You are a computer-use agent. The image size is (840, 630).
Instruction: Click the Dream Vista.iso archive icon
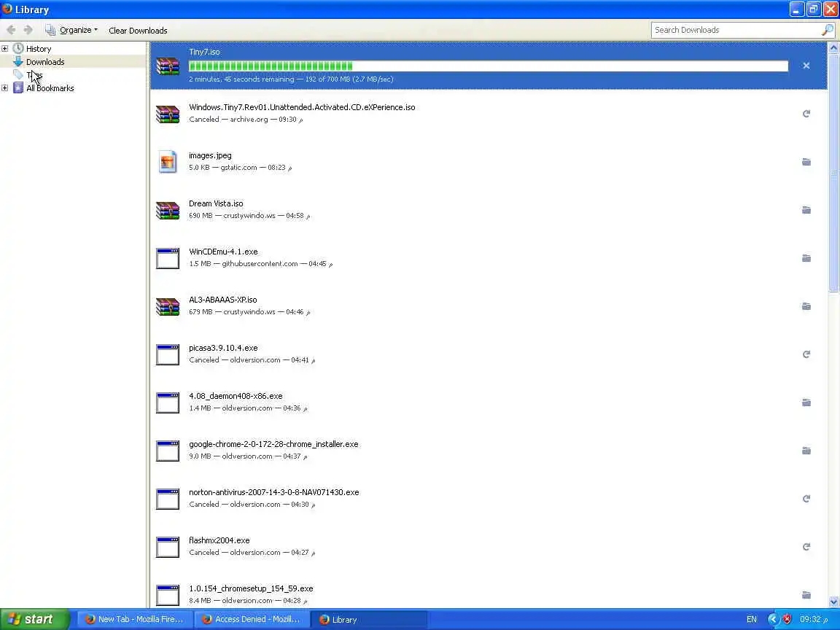point(168,210)
